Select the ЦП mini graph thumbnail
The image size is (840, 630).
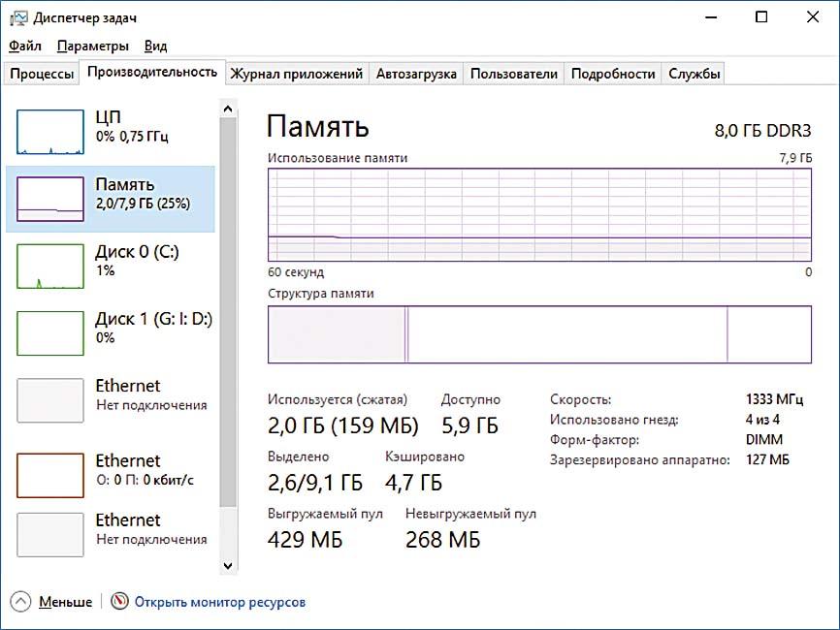click(x=50, y=132)
